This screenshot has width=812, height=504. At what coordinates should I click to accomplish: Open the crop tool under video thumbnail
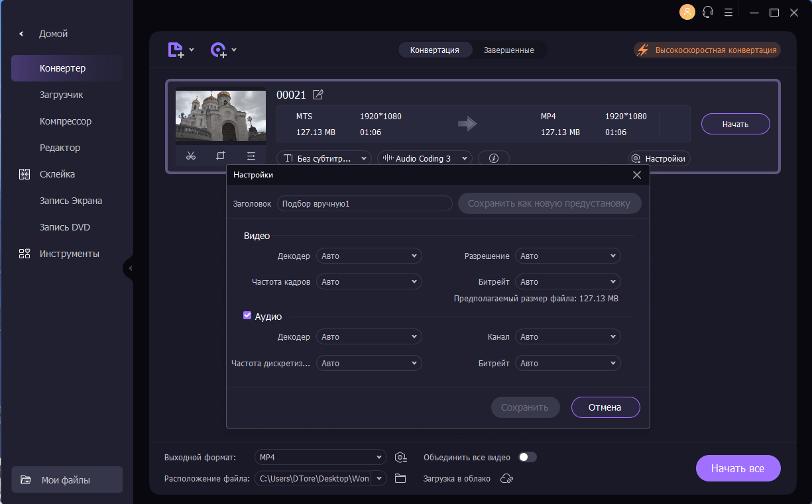221,156
